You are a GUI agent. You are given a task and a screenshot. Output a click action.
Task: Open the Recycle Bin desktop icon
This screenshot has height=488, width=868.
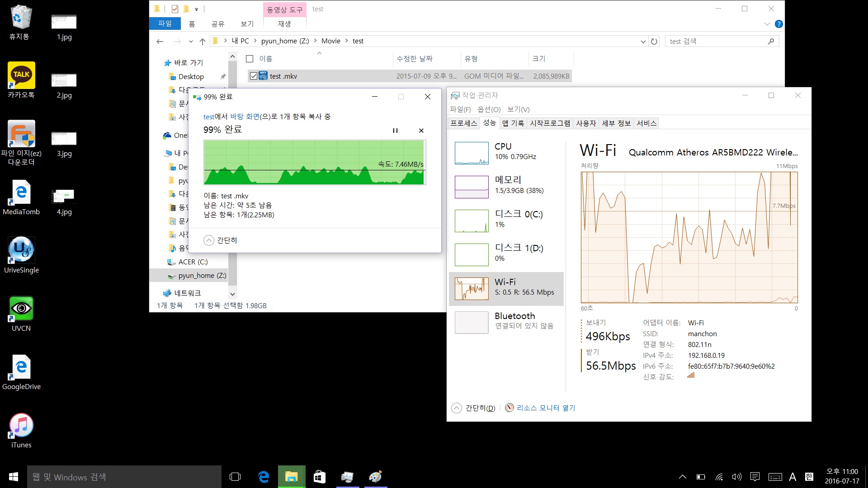pyautogui.click(x=20, y=22)
